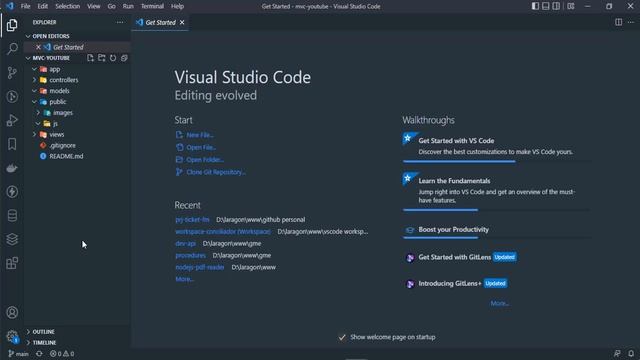Click More... under the Recent list
The height and width of the screenshot is (360, 640).
tap(184, 279)
